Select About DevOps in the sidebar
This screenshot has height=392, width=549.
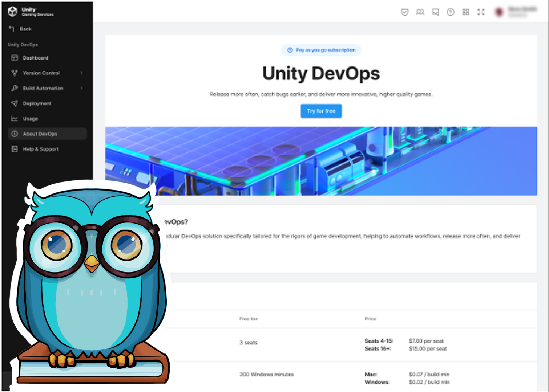click(40, 134)
